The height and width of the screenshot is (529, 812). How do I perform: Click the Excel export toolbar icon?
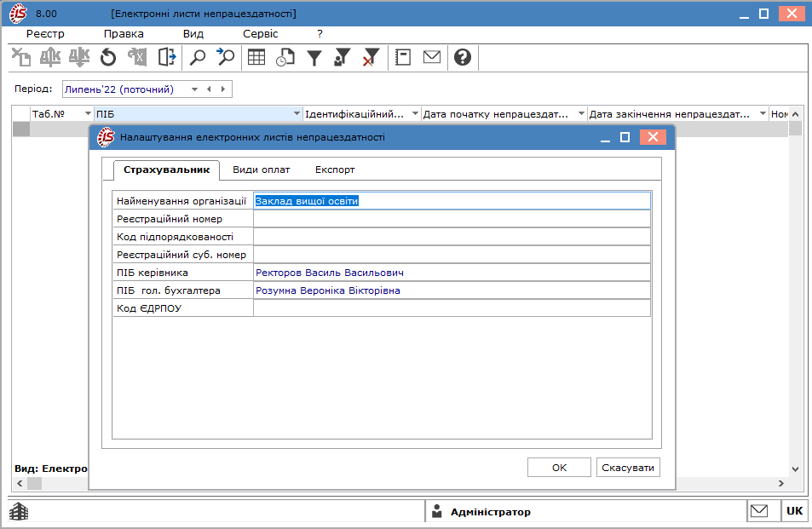(137, 57)
